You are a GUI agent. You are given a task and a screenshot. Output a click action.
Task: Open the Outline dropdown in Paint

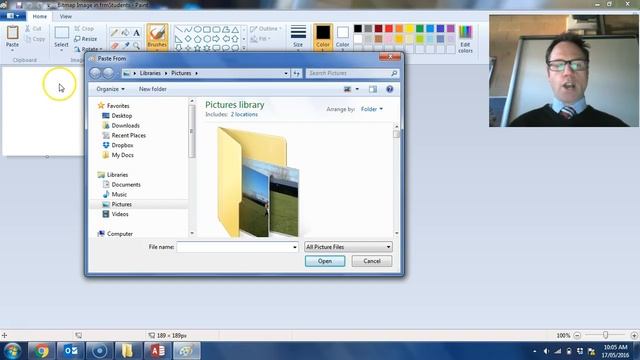(x=266, y=29)
